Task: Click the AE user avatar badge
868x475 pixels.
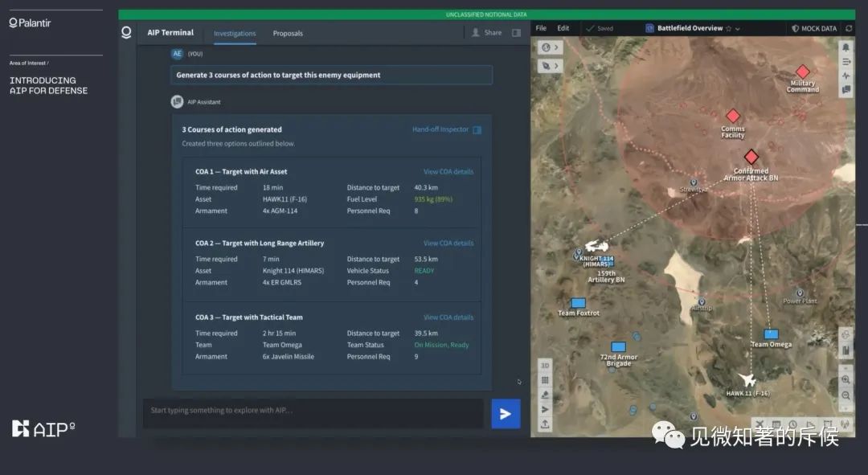Action: [177, 54]
